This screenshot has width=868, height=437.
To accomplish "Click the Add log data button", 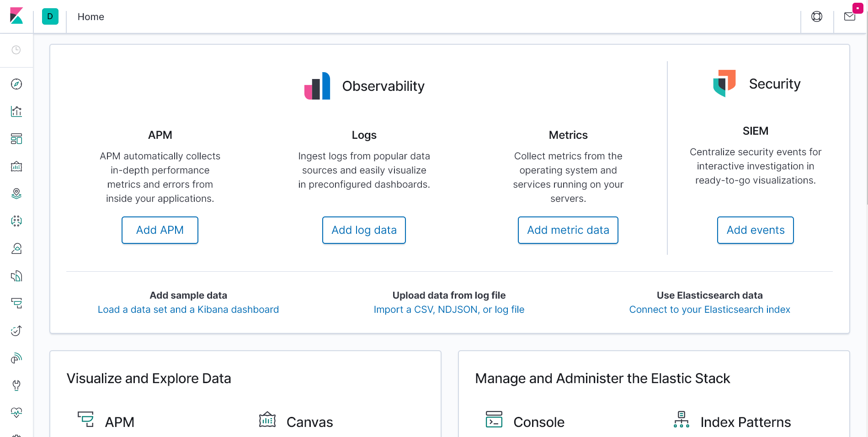I will [x=364, y=230].
